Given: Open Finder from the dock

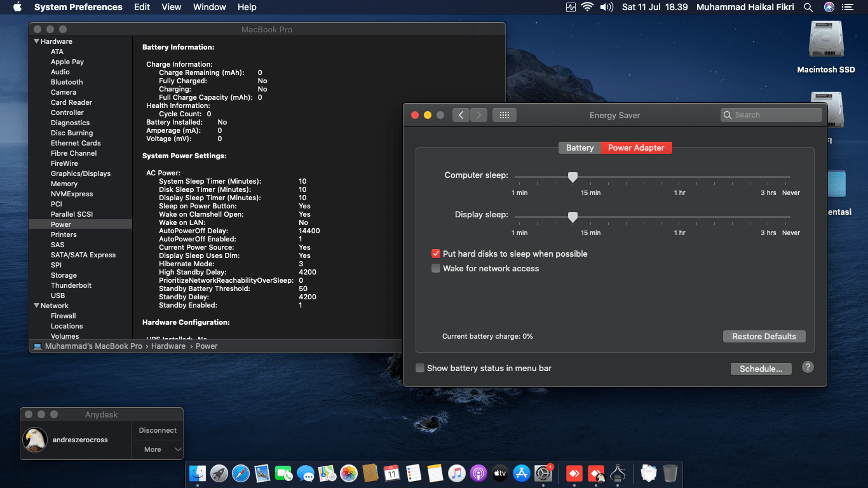Looking at the screenshot, I should [198, 473].
